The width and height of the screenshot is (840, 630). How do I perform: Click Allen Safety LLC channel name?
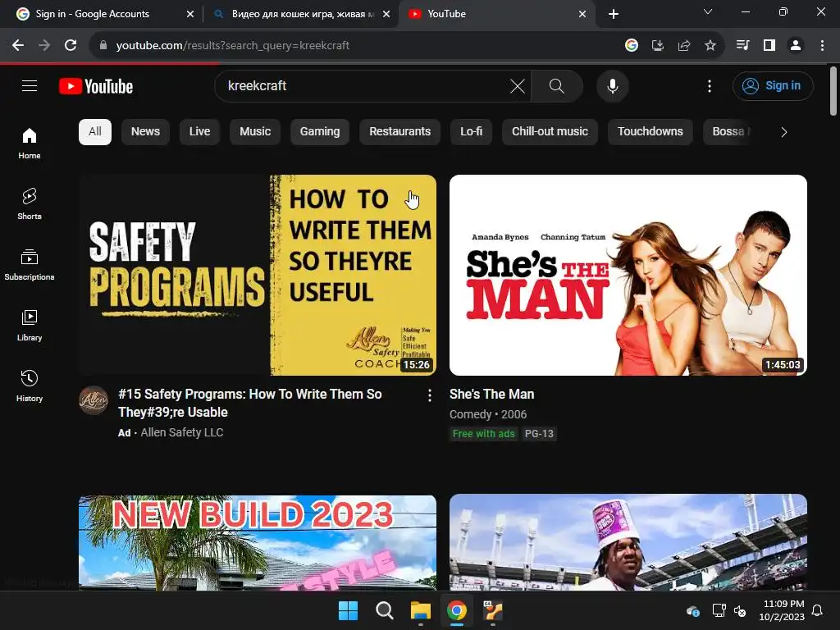(x=181, y=432)
